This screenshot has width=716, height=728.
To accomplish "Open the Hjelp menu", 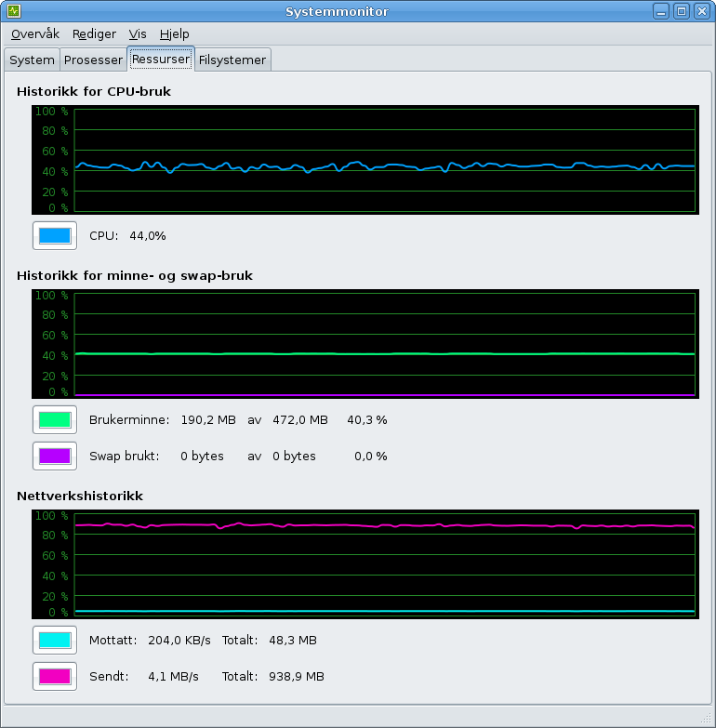I will click(x=174, y=34).
